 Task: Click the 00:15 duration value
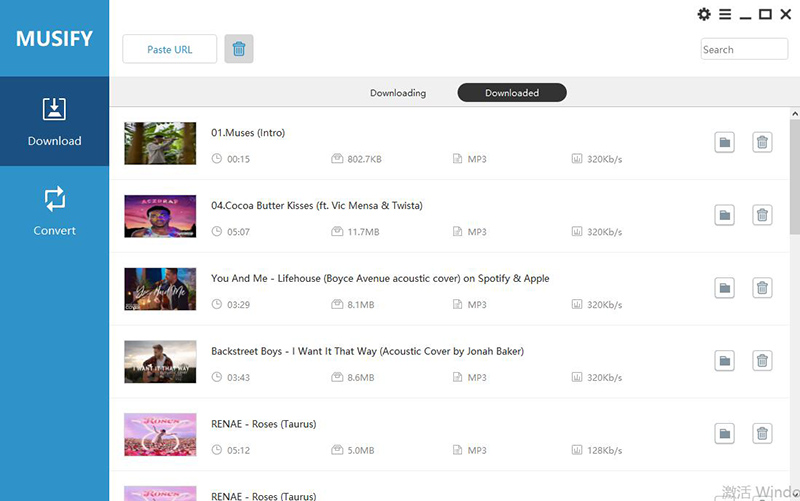238,159
